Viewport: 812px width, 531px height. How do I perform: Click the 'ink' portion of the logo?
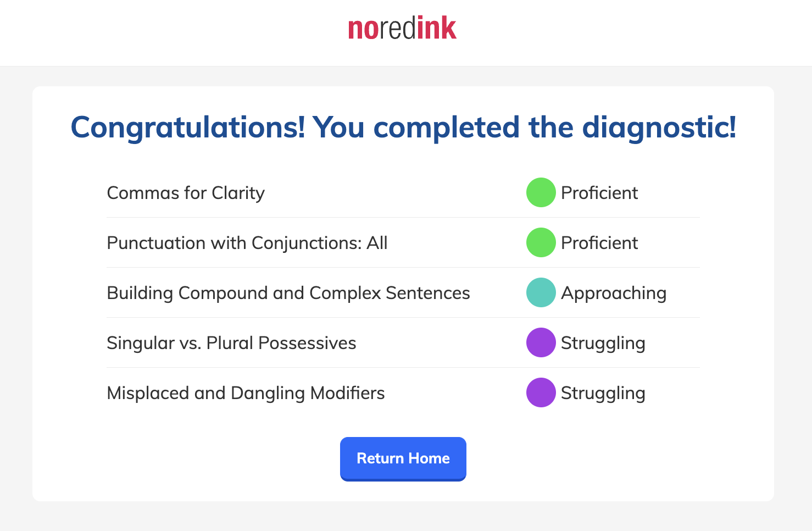(437, 27)
